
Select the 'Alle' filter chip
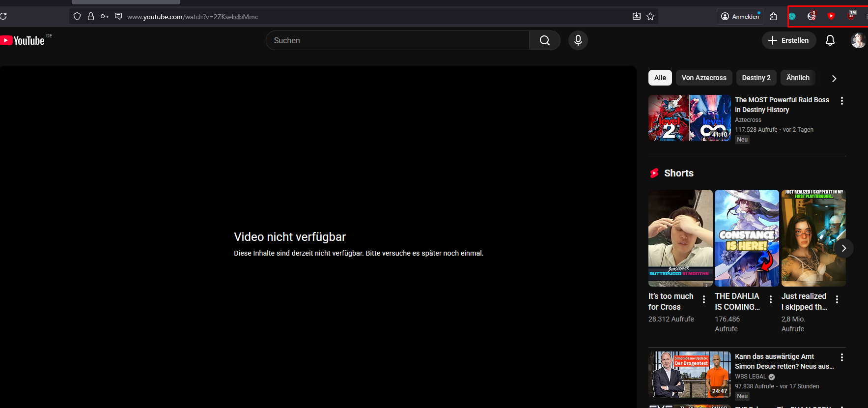(x=660, y=78)
